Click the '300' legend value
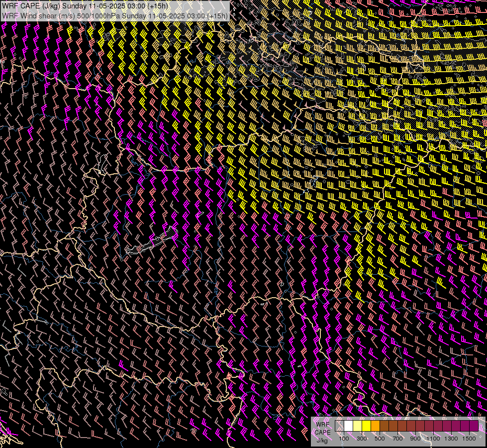Viewport: 487px width, 448px height. click(362, 439)
